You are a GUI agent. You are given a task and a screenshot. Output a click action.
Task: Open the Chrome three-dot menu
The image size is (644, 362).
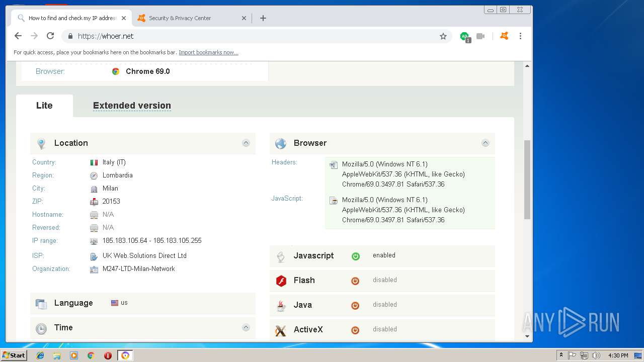[520, 36]
